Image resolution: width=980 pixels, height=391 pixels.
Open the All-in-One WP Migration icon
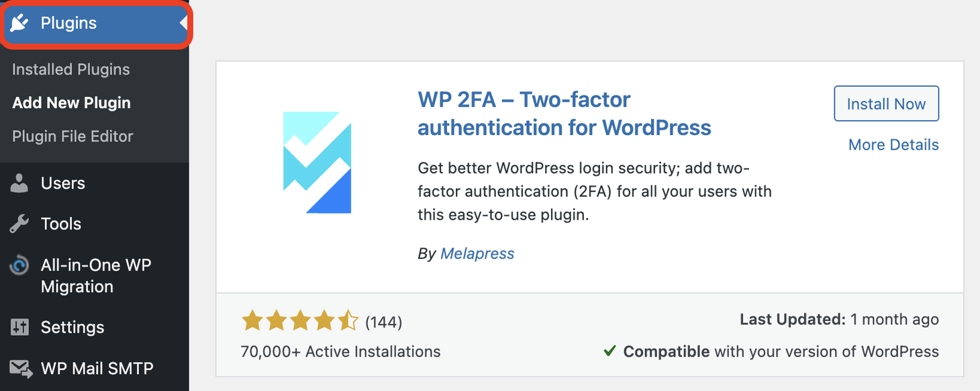click(x=21, y=265)
